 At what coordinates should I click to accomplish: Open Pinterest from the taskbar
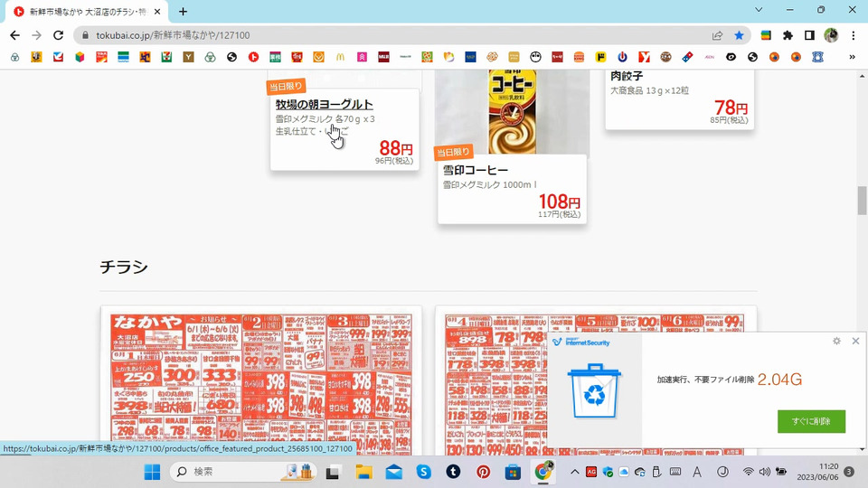[x=483, y=472]
